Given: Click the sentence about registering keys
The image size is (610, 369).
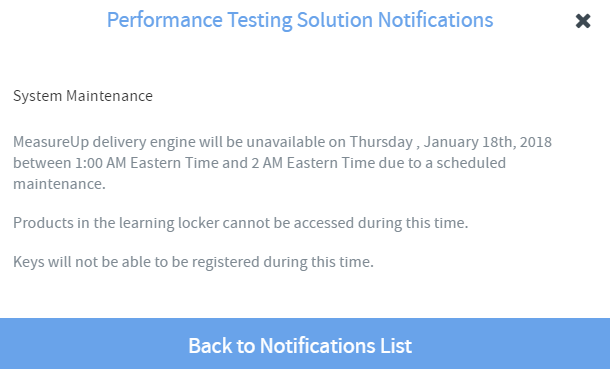Looking at the screenshot, I should [193, 262].
